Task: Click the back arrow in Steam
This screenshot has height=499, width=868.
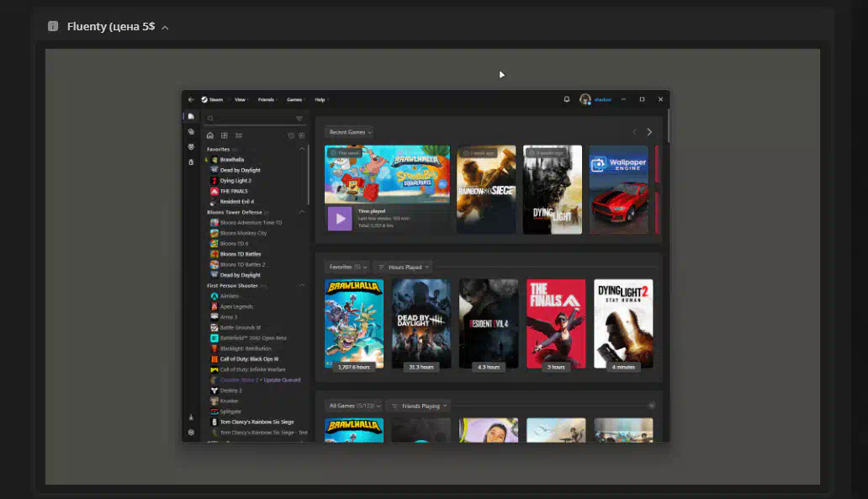Action: pos(191,99)
